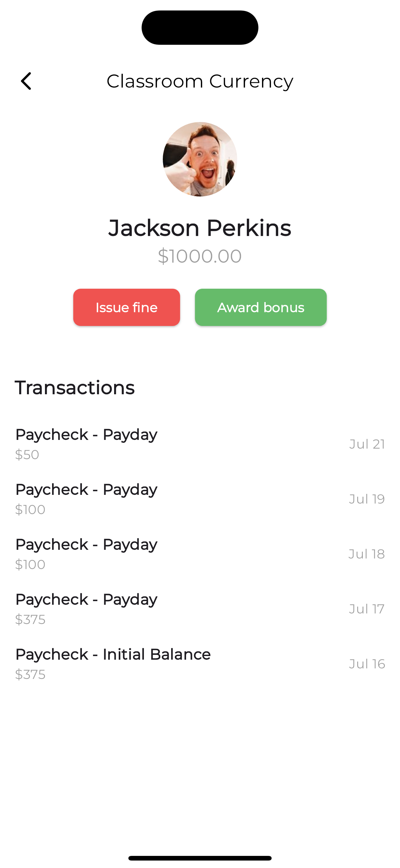The width and height of the screenshot is (400, 868).
Task: Open the Jul 17 Paycheck - Payday transaction
Action: tap(200, 608)
